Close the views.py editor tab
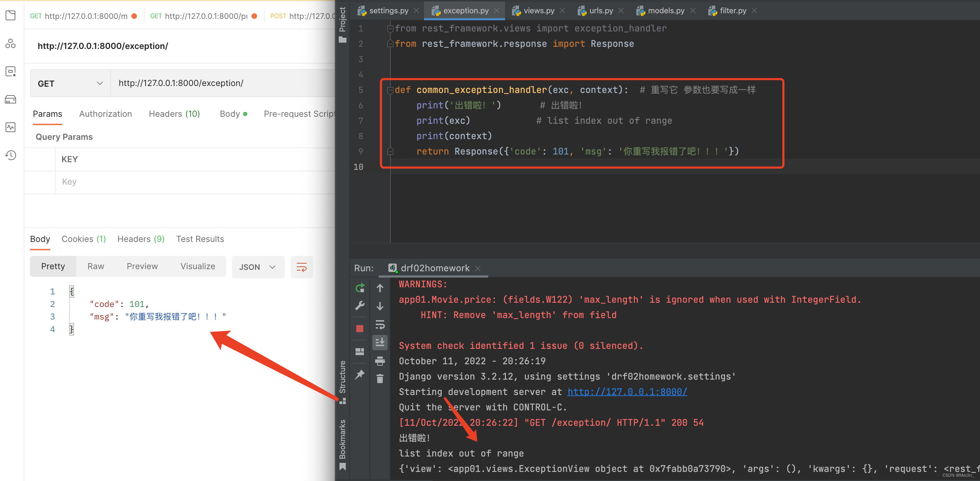The image size is (980, 481). pos(562,11)
